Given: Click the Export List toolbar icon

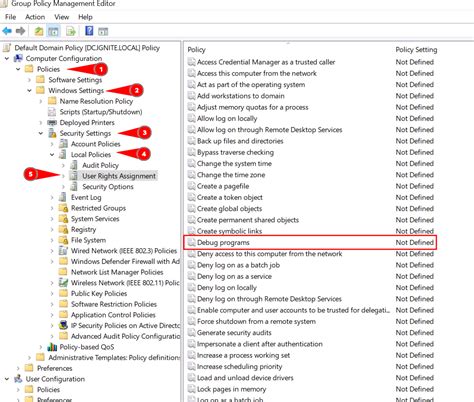Looking at the screenshot, I should point(71,31).
